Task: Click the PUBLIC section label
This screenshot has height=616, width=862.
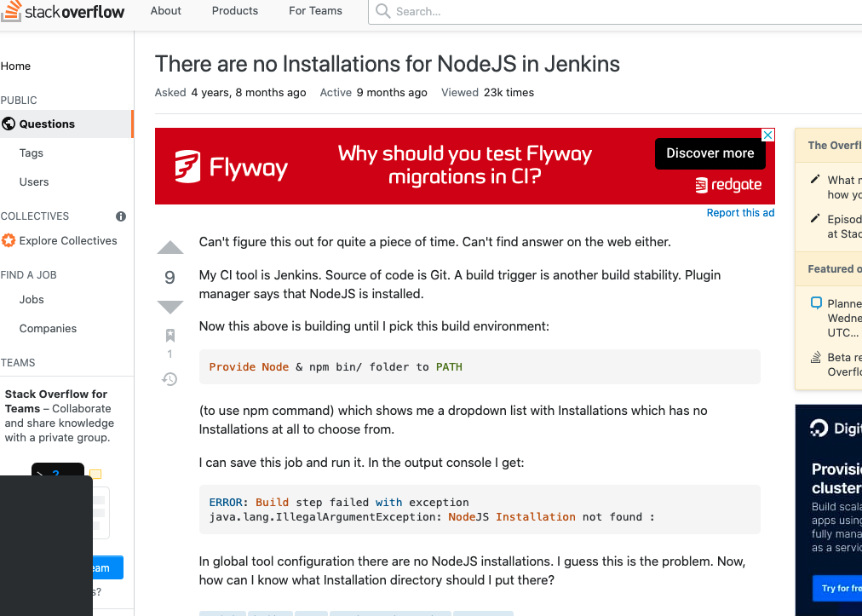Action: pyautogui.click(x=19, y=101)
